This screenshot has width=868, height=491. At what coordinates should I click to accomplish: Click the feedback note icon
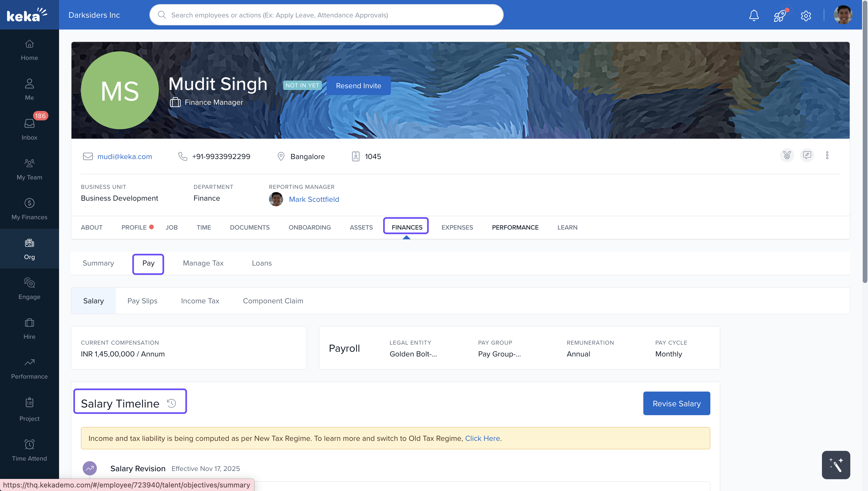click(807, 156)
